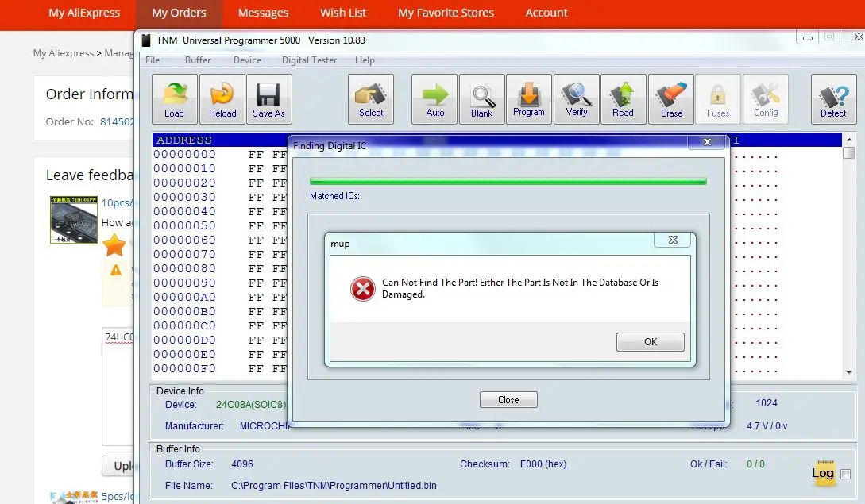Click the file name path Untitled.bin
Image resolution: width=865 pixels, height=504 pixels.
334,485
